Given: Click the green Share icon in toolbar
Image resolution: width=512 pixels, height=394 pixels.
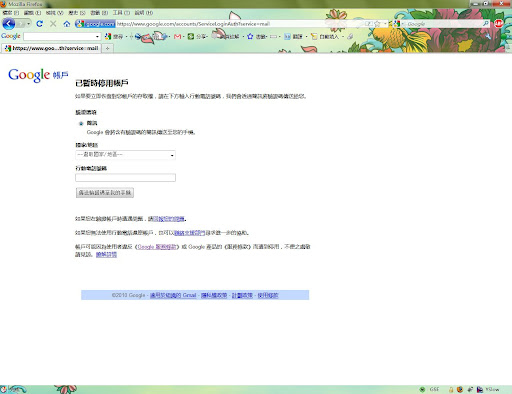Looking at the screenshot, I should [x=191, y=36].
